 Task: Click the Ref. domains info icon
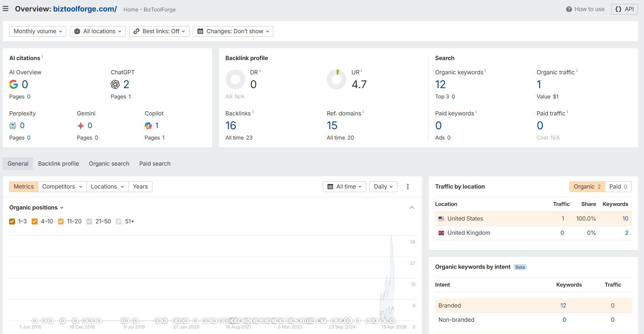point(363,112)
